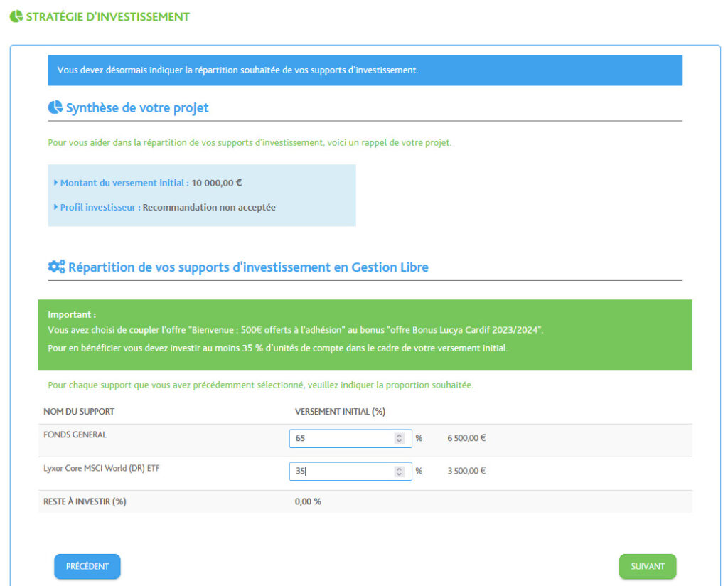Image resolution: width=728 pixels, height=586 pixels.
Task: Click the NOM DU SUPPORT column header
Action: (78, 411)
